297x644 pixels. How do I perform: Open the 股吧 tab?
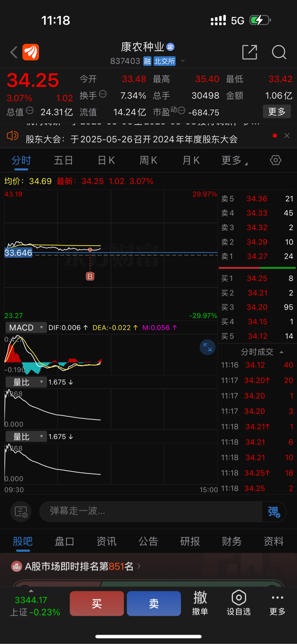pyautogui.click(x=23, y=541)
